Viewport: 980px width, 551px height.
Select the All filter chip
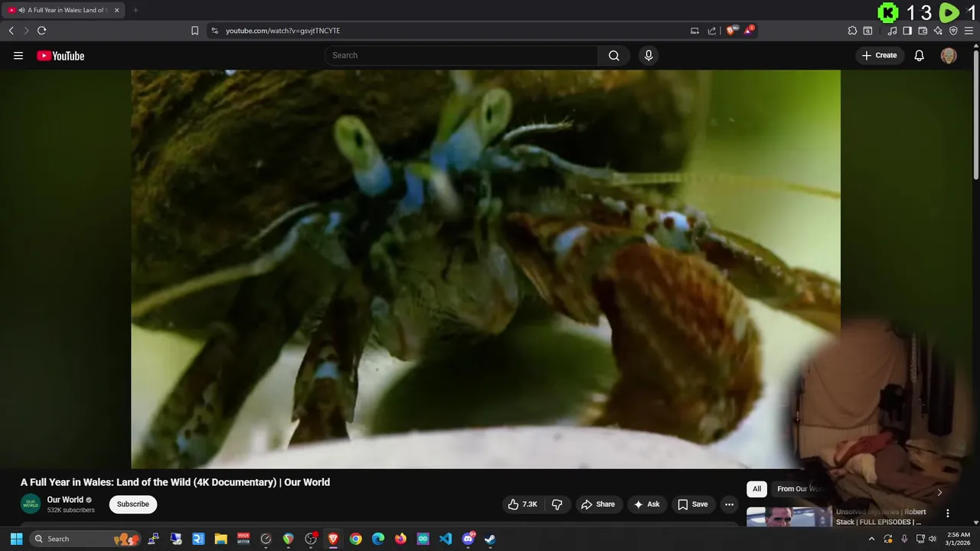756,489
